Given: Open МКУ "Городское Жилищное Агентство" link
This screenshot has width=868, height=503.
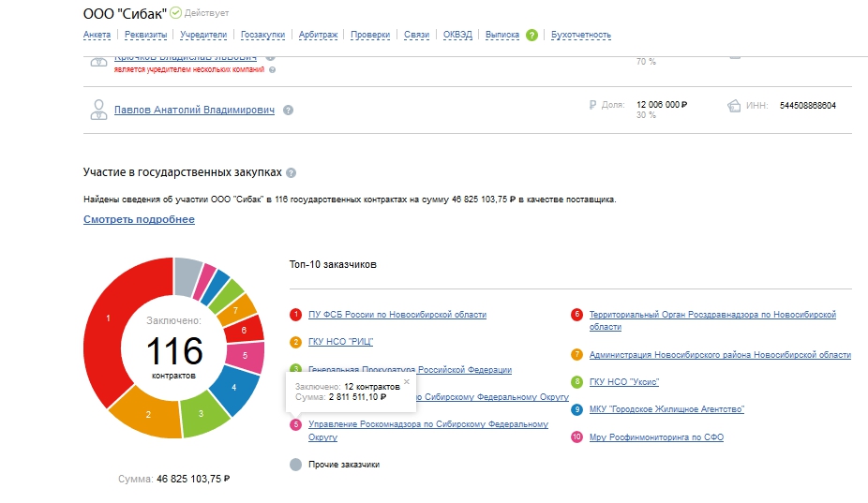Looking at the screenshot, I should click(666, 409).
